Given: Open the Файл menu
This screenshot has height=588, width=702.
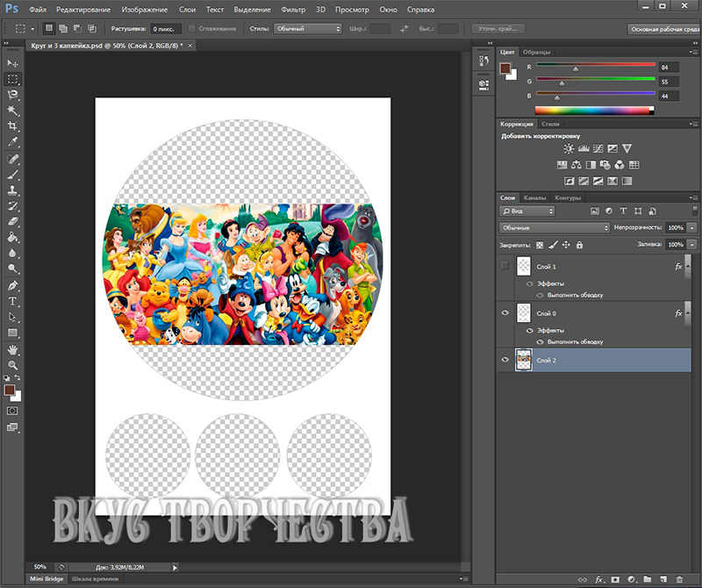Looking at the screenshot, I should [x=38, y=10].
